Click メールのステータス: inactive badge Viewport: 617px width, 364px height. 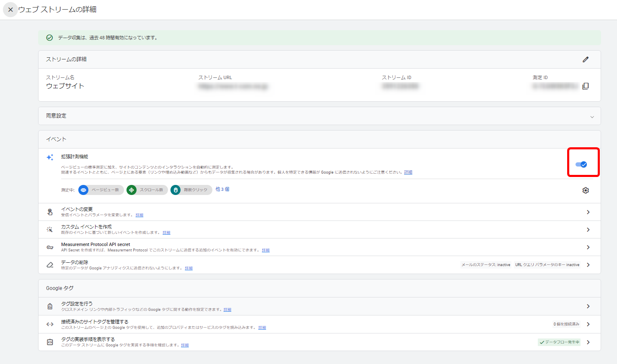[486, 265]
